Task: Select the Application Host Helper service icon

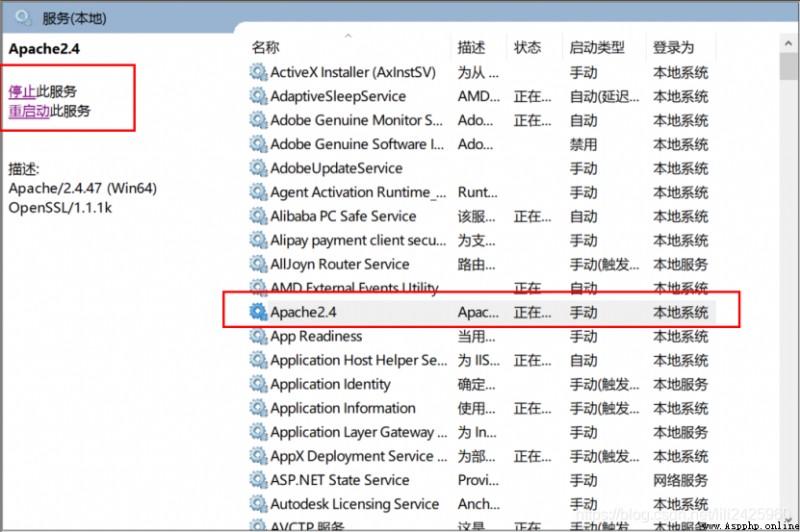Action: [258, 360]
